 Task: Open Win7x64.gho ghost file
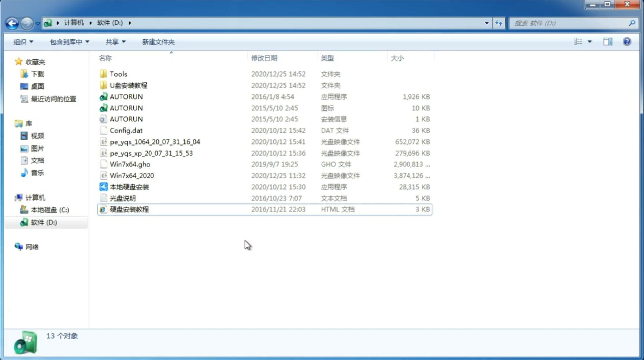(130, 164)
